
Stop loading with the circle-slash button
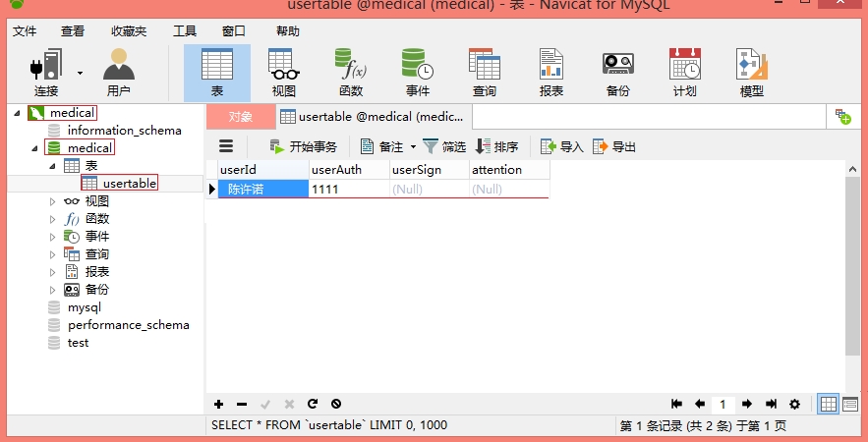point(336,404)
